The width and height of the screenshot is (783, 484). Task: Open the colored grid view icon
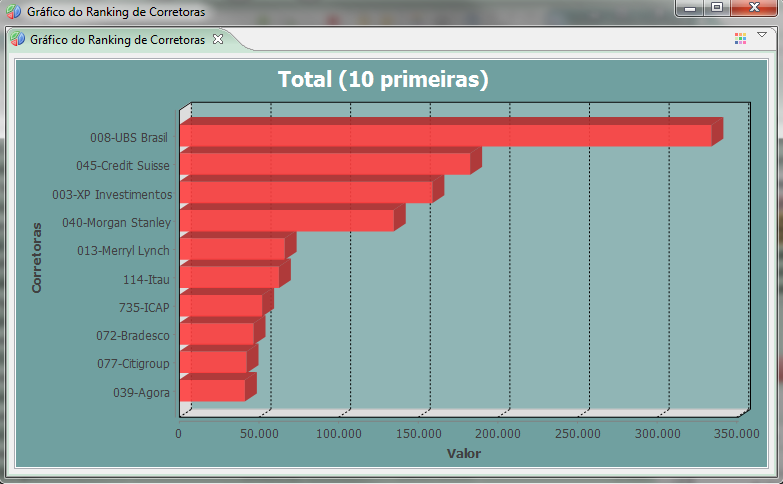740,38
